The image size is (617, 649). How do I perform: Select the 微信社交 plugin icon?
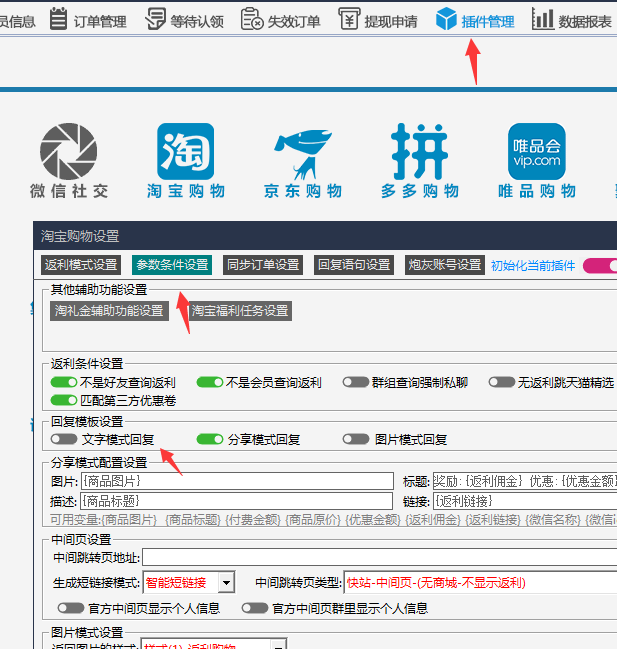point(69,161)
